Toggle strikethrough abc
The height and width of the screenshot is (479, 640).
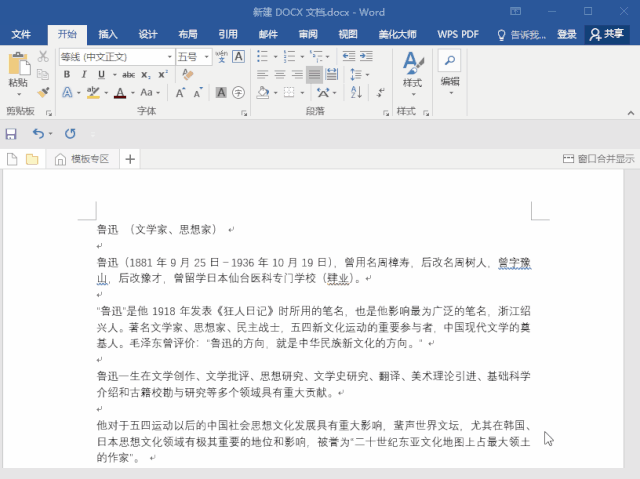coord(129,75)
